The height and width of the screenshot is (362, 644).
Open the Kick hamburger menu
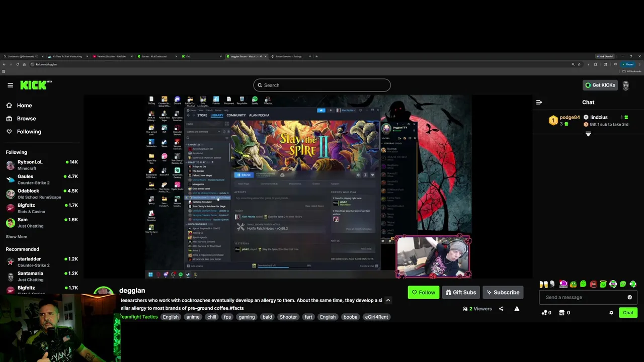(x=10, y=85)
